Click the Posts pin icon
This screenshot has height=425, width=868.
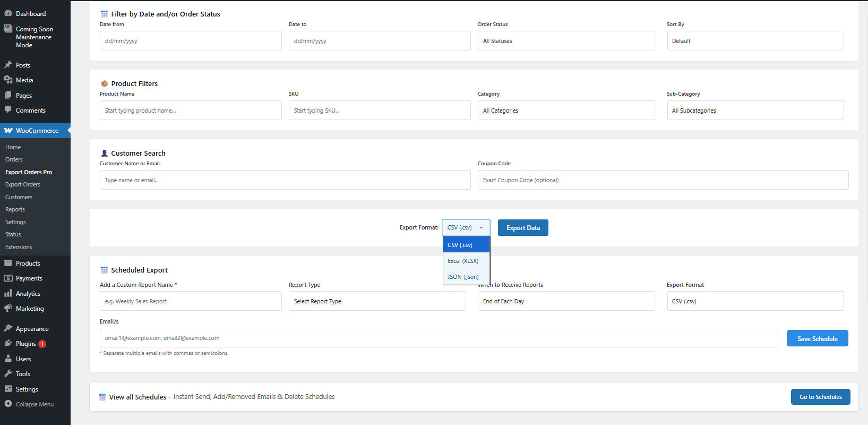tap(8, 65)
